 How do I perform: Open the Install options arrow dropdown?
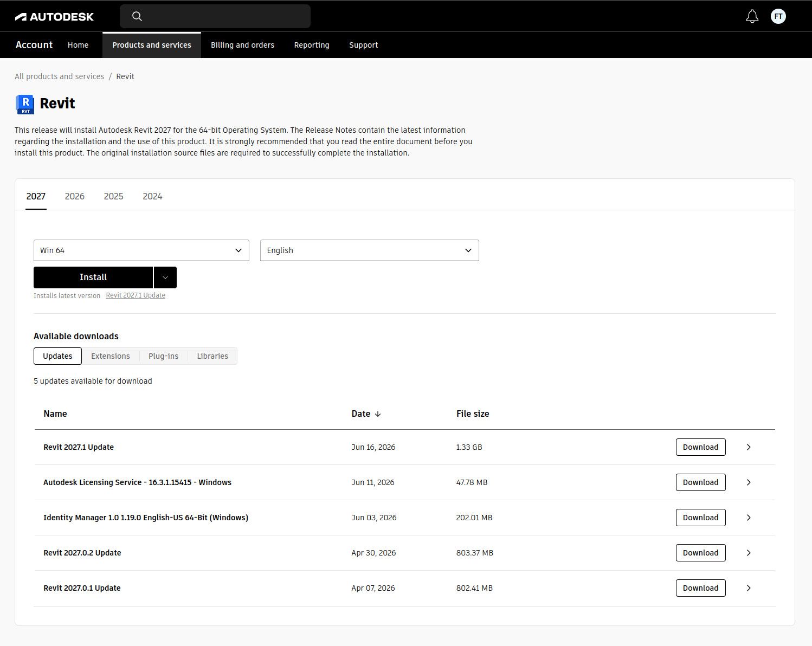(165, 277)
